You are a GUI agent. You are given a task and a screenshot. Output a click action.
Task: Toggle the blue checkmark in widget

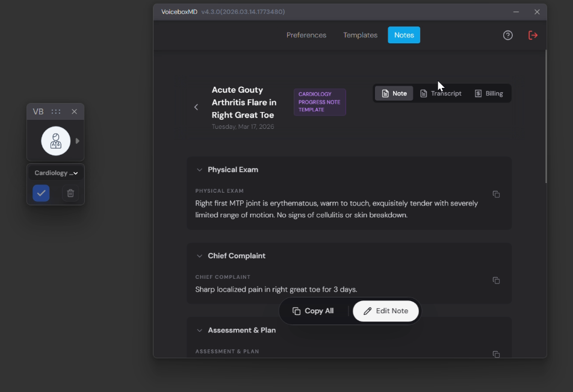click(x=41, y=193)
